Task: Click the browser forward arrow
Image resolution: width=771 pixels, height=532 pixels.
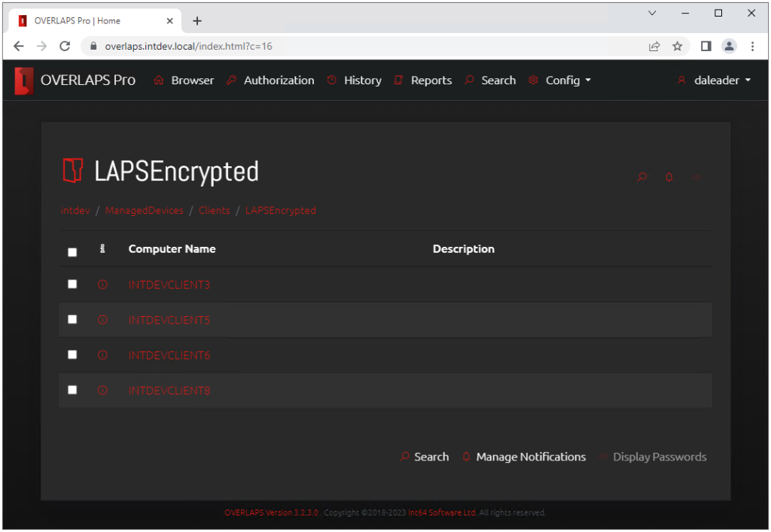Action: pos(42,47)
